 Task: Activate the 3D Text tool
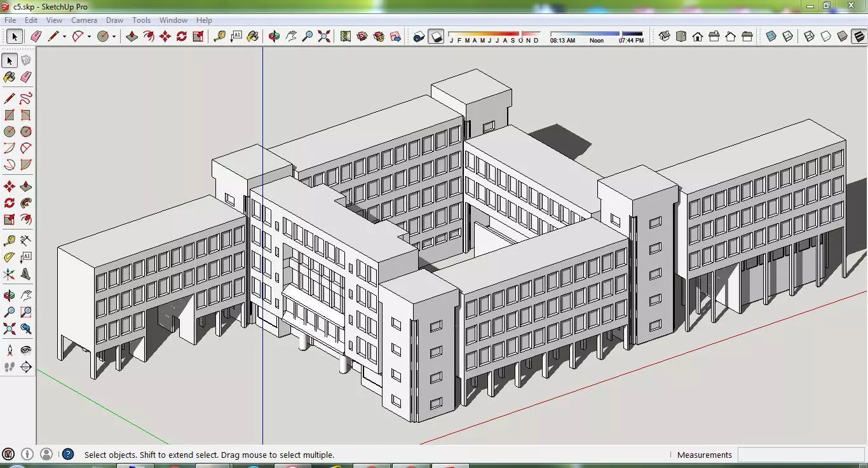[25, 274]
